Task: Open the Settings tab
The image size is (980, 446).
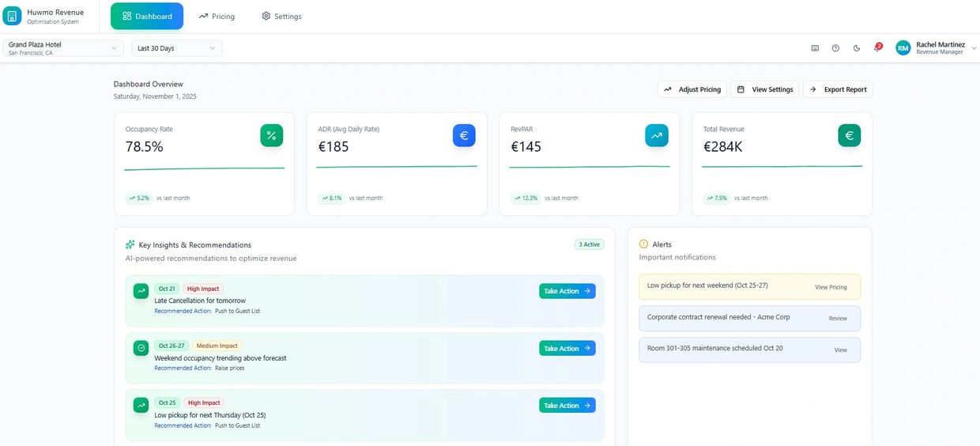Action: pyautogui.click(x=281, y=17)
